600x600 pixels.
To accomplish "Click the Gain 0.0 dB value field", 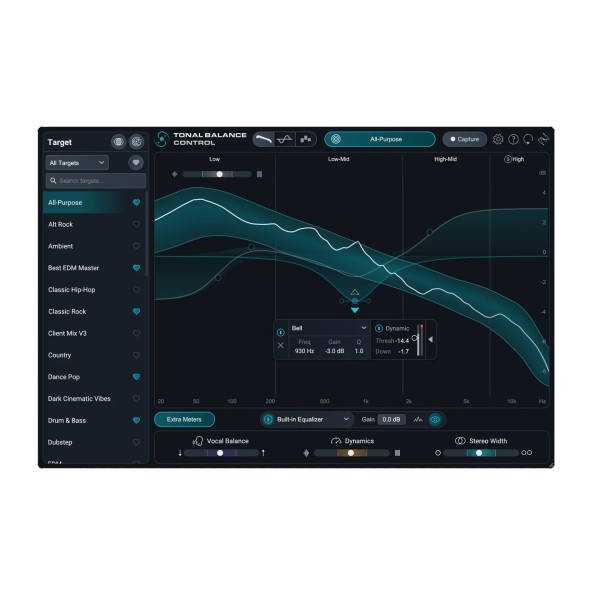I will tap(391, 420).
